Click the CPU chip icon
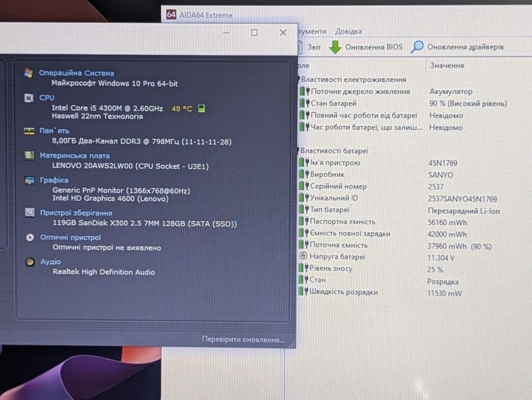The width and height of the screenshot is (532, 400). (29, 98)
